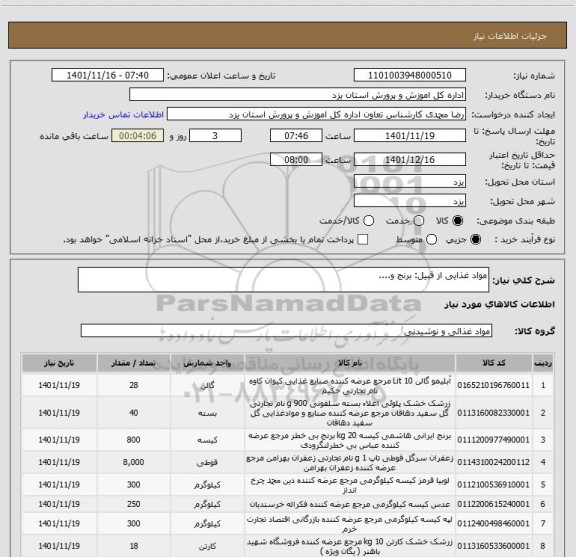Viewport: 576px width, 557px height.
Task: Click product code 0112400498460001
Action: (493, 523)
